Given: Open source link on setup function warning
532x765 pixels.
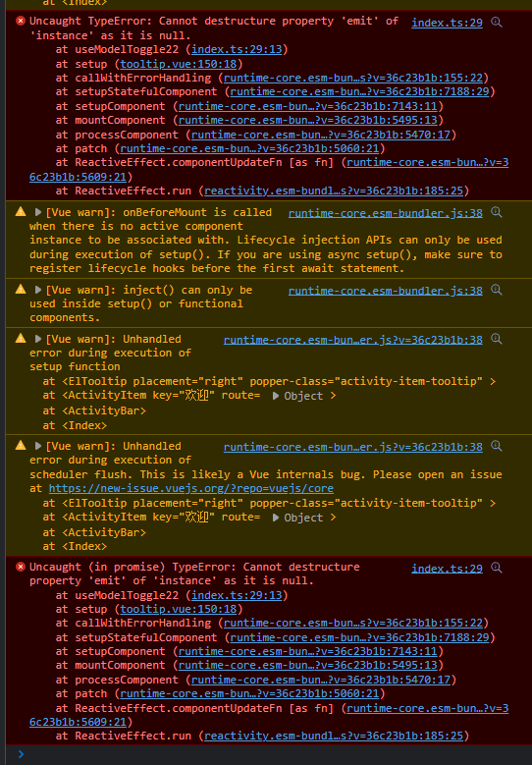Looking at the screenshot, I should [x=353, y=339].
